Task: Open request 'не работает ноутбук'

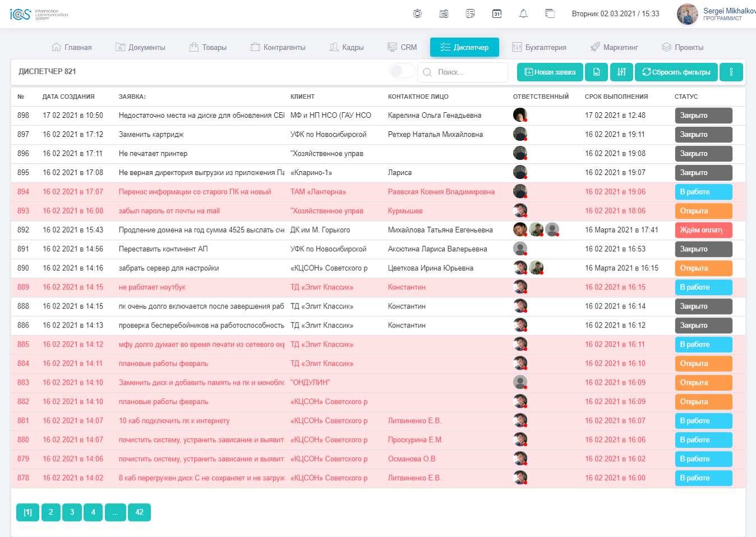Action: (152, 287)
